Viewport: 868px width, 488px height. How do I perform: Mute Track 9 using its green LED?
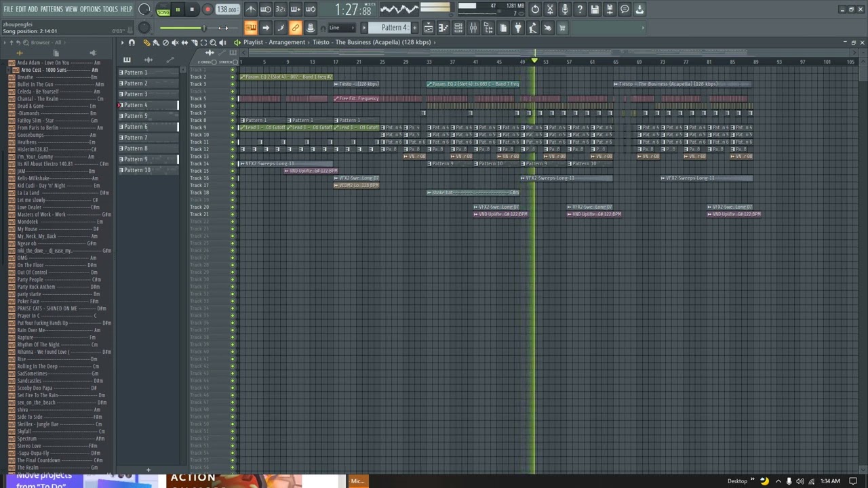[233, 127]
